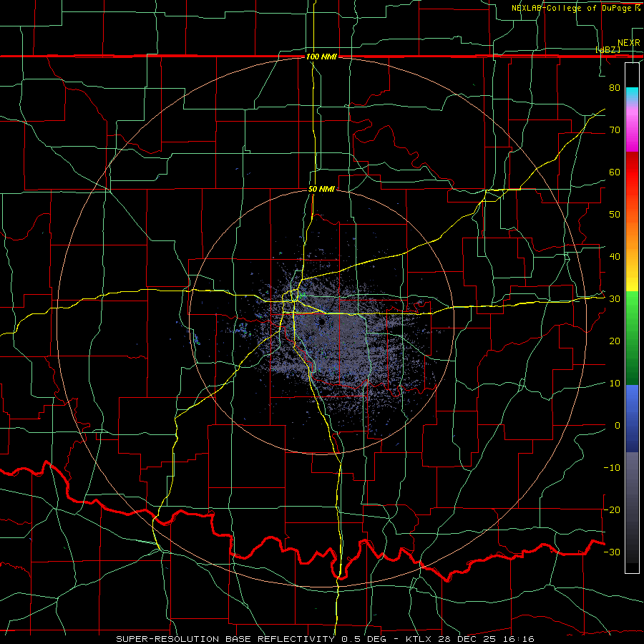Viewport: 644px width, 644px height.
Task: Click the 40 value on the dBZ scale
Action: pos(615,257)
